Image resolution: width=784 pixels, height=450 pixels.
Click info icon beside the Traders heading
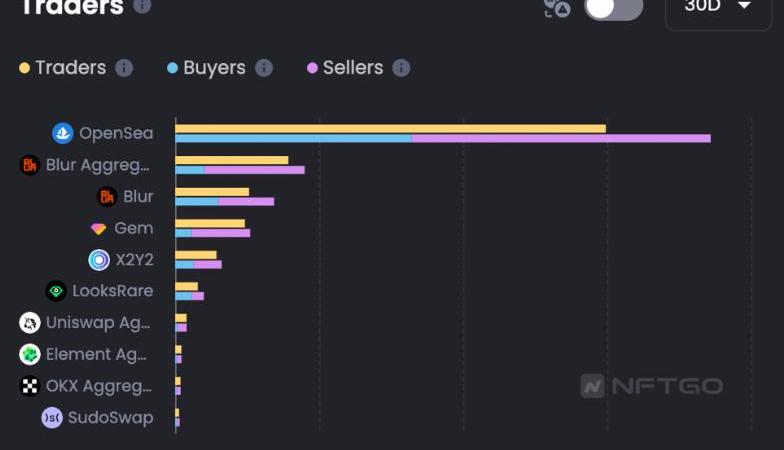pos(142,5)
